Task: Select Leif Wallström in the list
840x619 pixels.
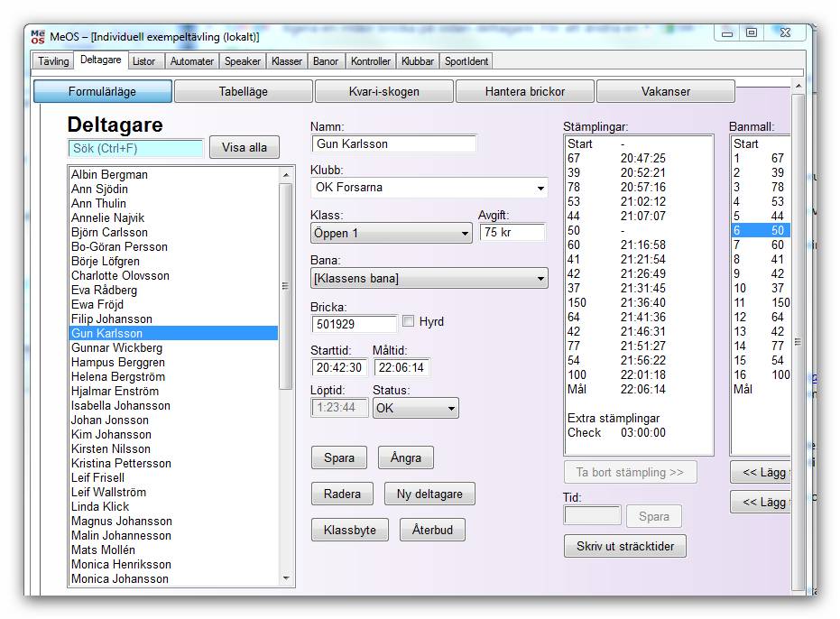Action: [173, 493]
